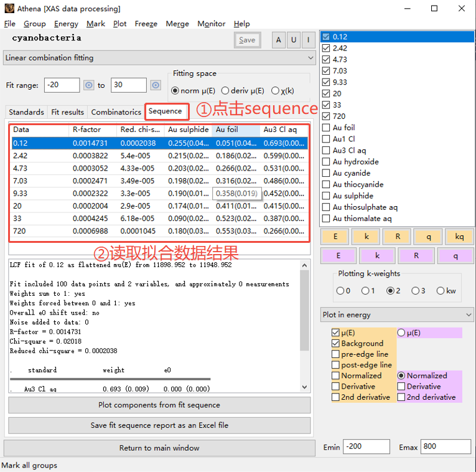Select the χ(k) fitting space
Image resolution: width=476 pixels, height=472 pixels.
pos(275,90)
